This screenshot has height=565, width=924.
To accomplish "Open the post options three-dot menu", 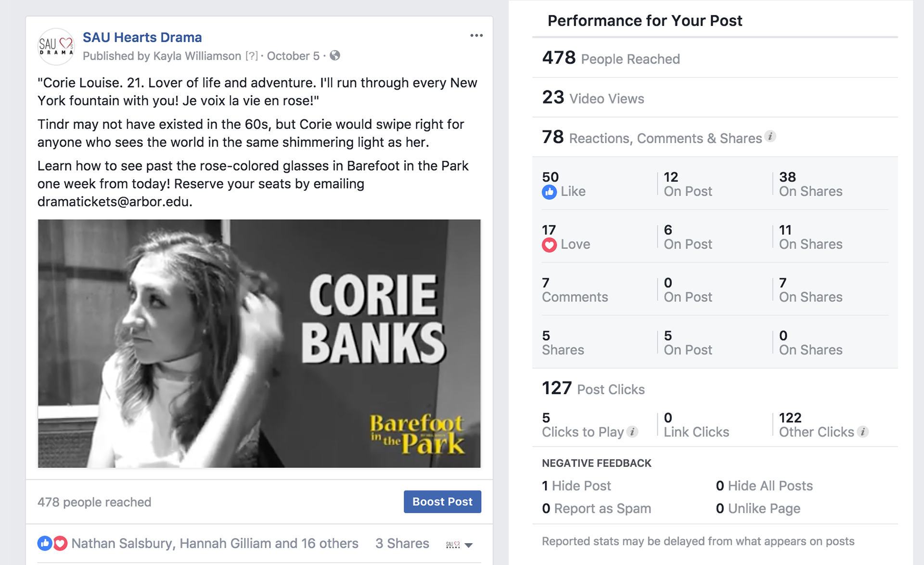I will click(x=476, y=36).
